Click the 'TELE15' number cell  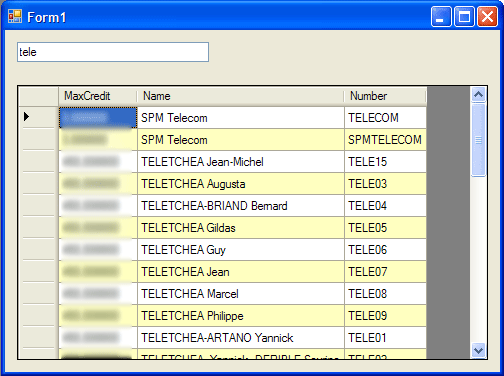(386, 161)
